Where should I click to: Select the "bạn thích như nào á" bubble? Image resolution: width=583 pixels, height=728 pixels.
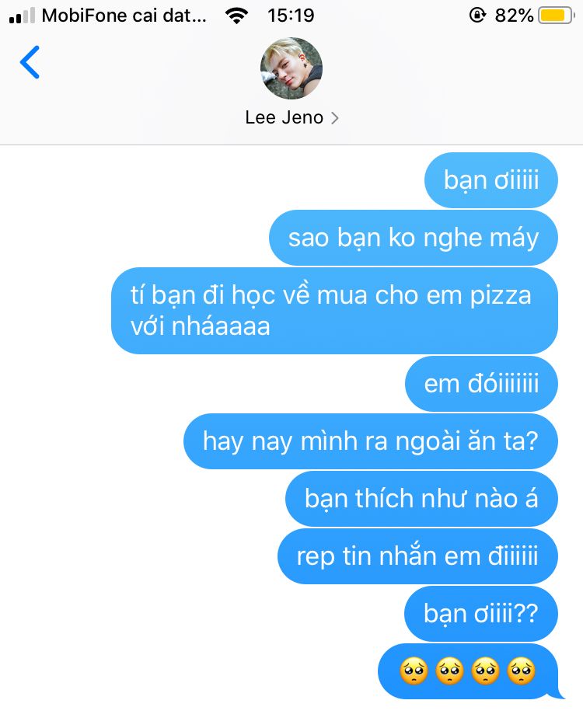click(x=421, y=499)
